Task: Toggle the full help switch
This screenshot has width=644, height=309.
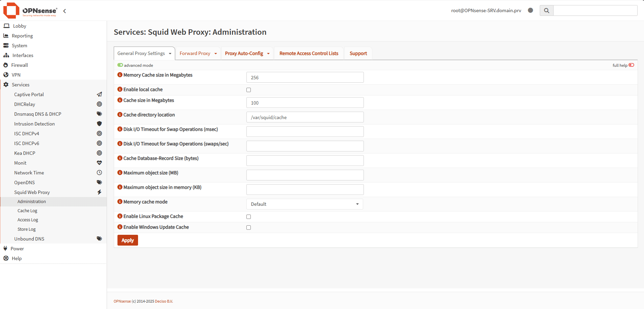Action: 631,65
